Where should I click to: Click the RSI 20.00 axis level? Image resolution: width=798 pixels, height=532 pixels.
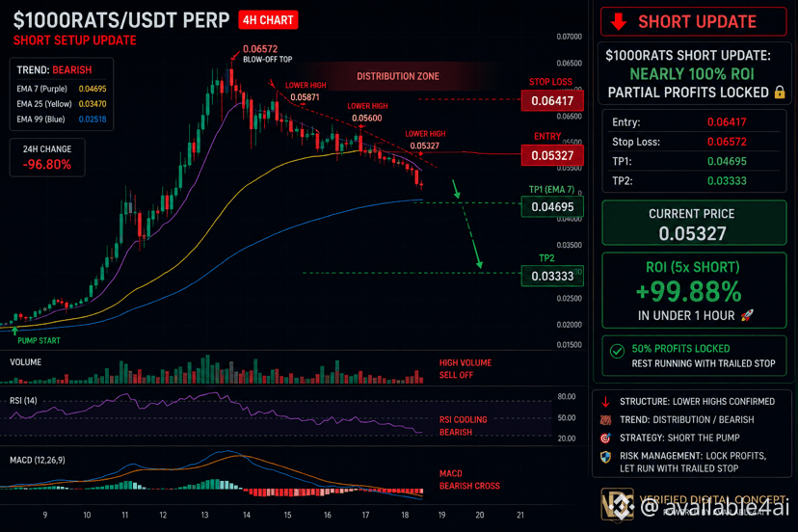point(567,439)
